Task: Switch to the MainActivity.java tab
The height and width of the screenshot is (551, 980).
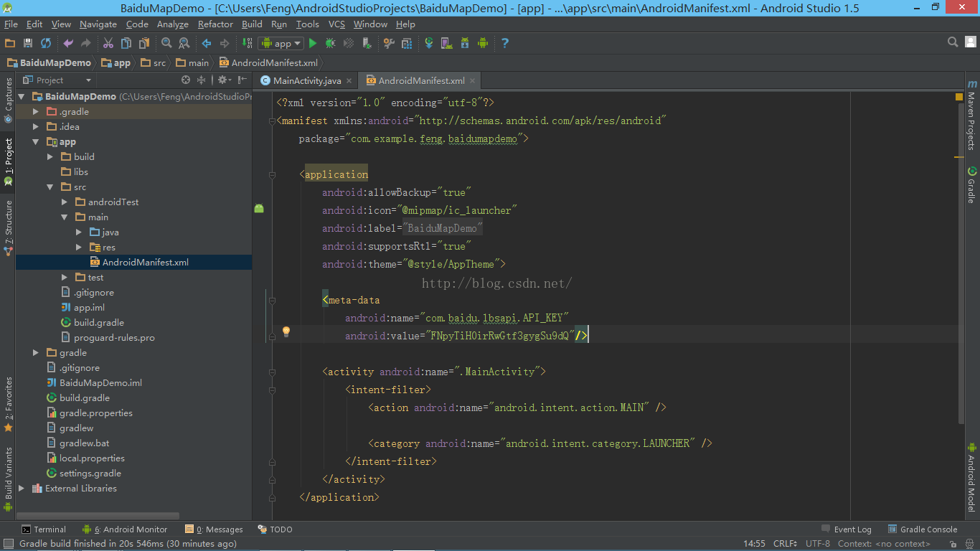Action: point(307,80)
